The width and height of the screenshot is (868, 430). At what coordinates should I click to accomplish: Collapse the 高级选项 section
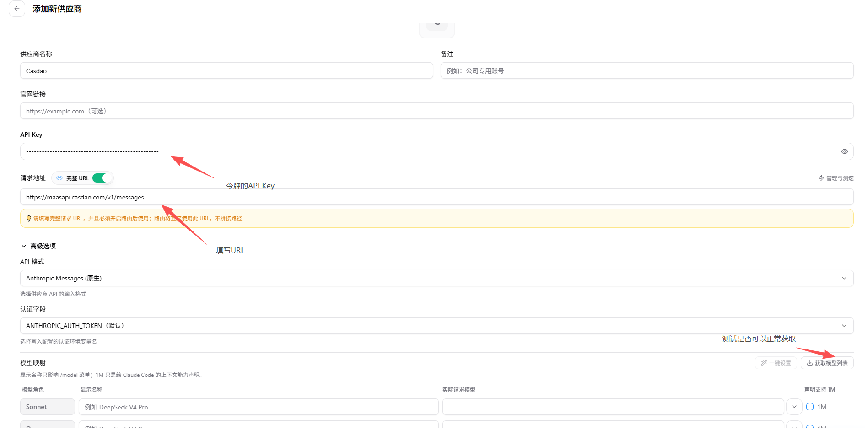38,246
